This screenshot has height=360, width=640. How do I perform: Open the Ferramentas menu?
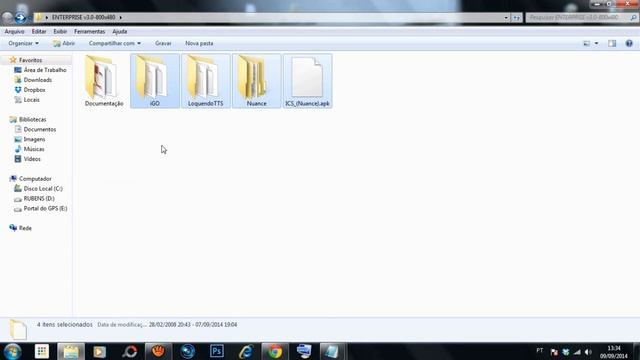pyautogui.click(x=89, y=31)
